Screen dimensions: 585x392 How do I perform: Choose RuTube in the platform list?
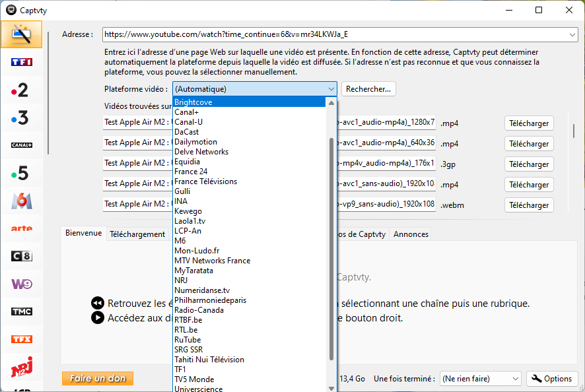click(249, 340)
